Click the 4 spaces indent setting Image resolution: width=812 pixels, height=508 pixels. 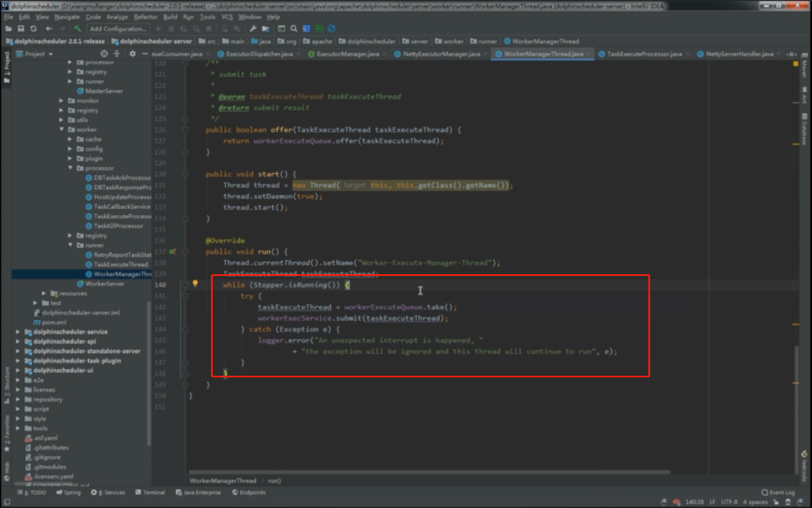pos(755,502)
